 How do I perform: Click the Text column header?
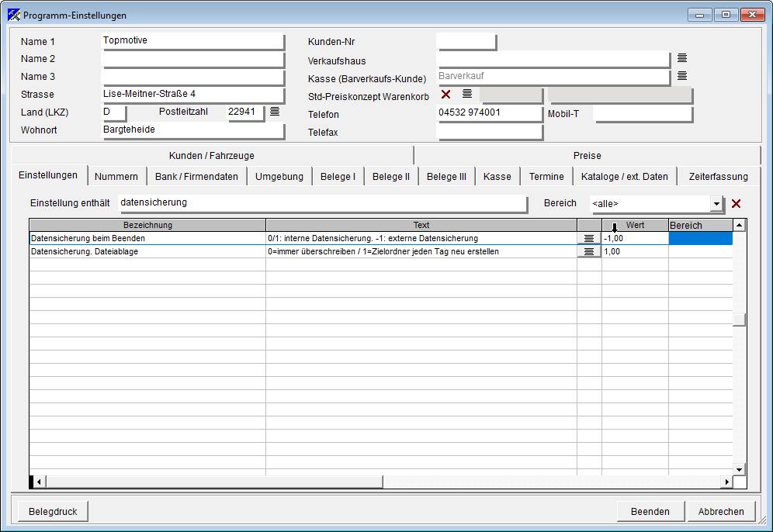[421, 225]
